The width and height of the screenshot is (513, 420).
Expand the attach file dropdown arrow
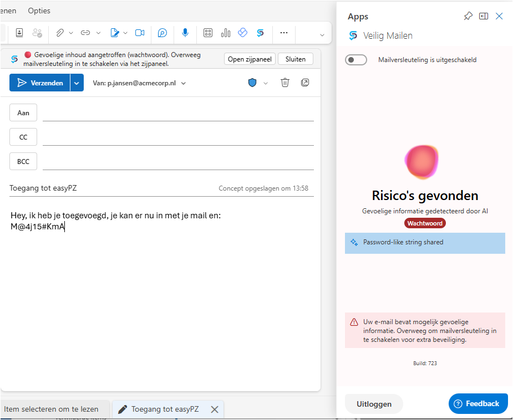[71, 33]
